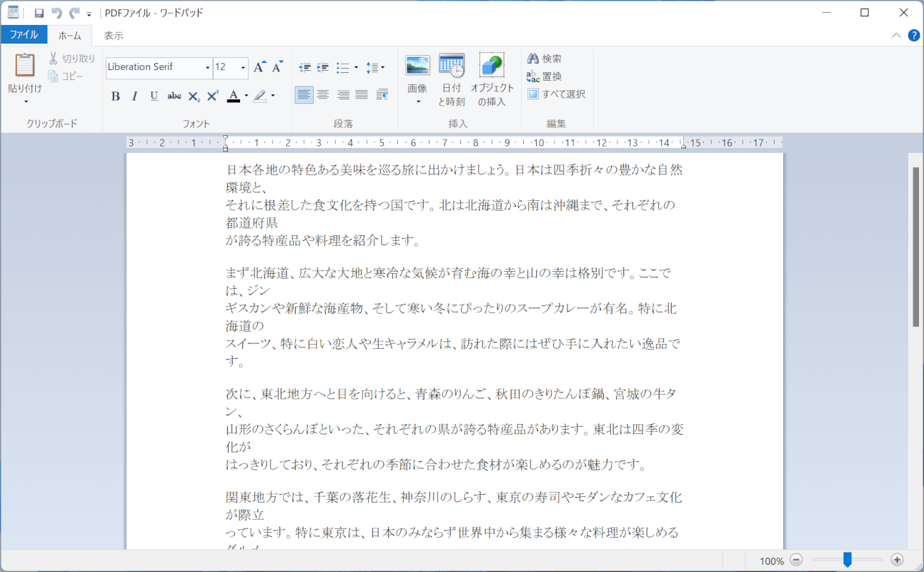Apply the font color A button
The height and width of the screenshot is (572, 924).
click(x=233, y=96)
